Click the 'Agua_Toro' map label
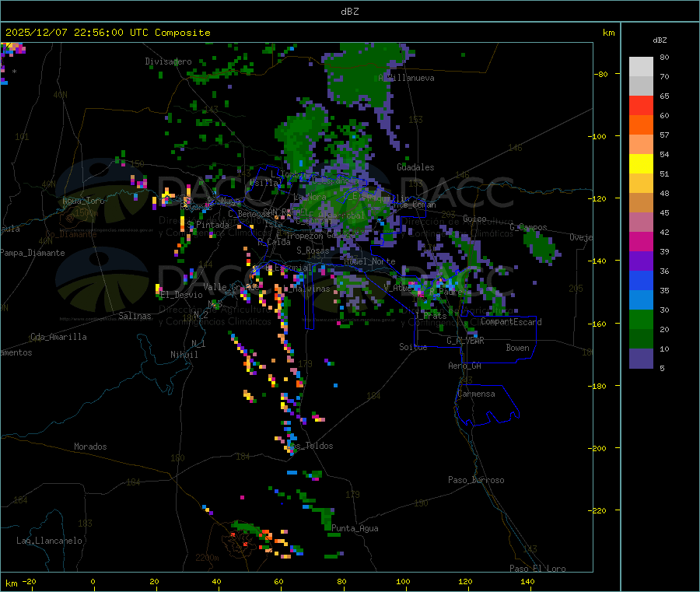 (83, 201)
